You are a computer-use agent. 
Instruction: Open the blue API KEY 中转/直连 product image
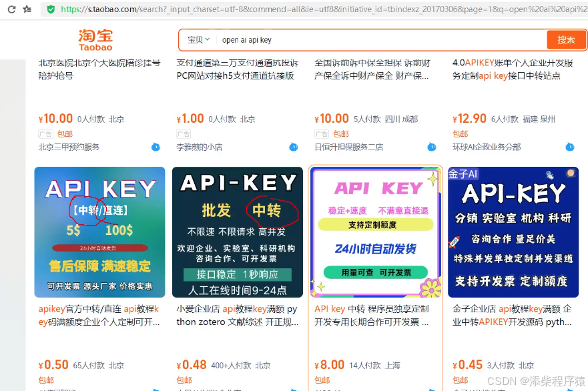99,232
